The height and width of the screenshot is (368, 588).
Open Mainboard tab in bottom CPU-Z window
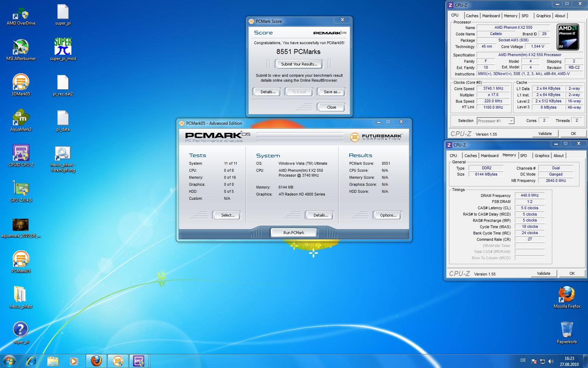(490, 156)
